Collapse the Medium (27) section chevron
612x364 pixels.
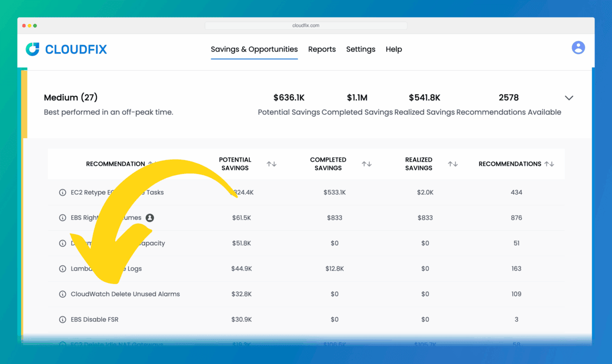(x=569, y=98)
